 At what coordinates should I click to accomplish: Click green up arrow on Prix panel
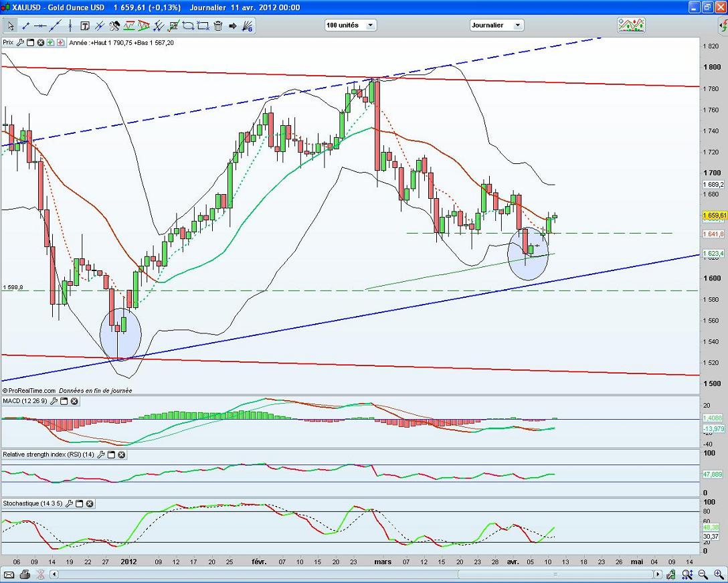pyautogui.click(x=51, y=42)
